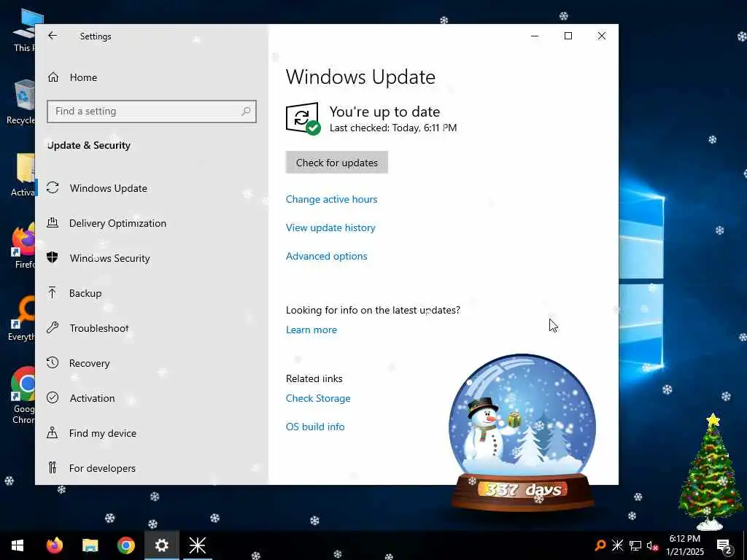The width and height of the screenshot is (747, 560).
Task: Select the Firefox desktop shortcut
Action: tap(24, 246)
